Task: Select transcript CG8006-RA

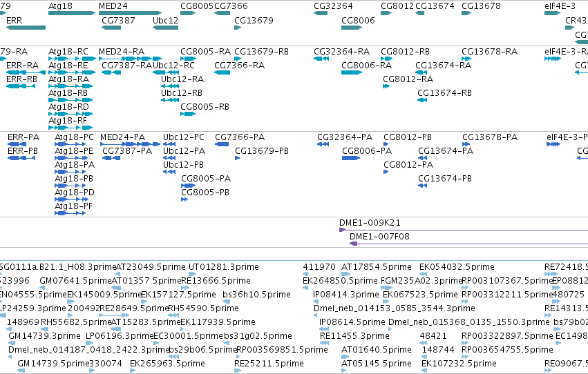Action: click(x=366, y=66)
